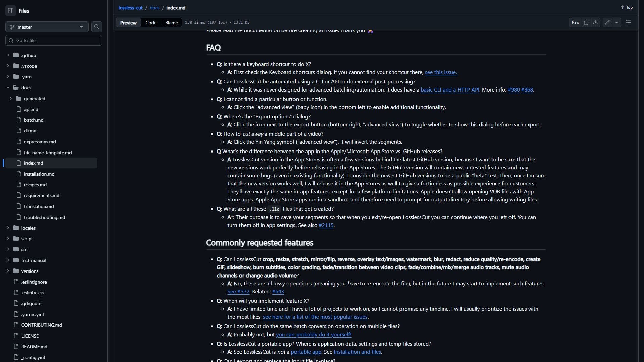Open the 'portable app' link
Image resolution: width=644 pixels, height=362 pixels.
point(306,352)
